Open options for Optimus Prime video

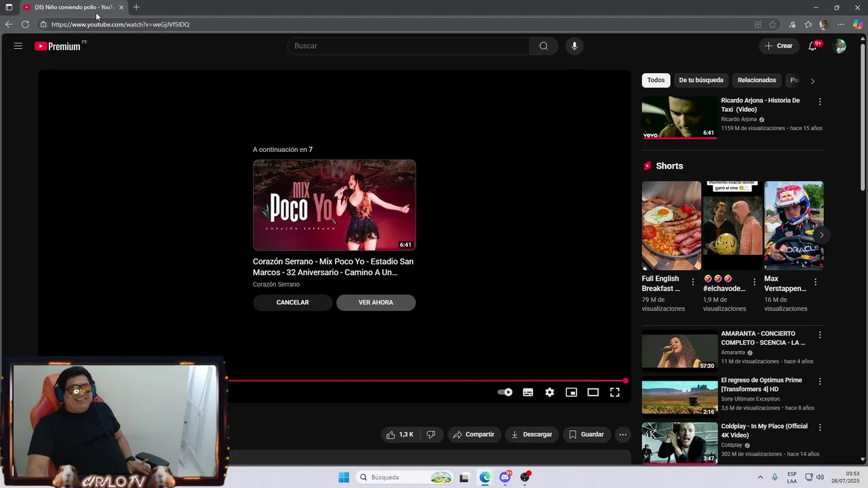tap(820, 382)
